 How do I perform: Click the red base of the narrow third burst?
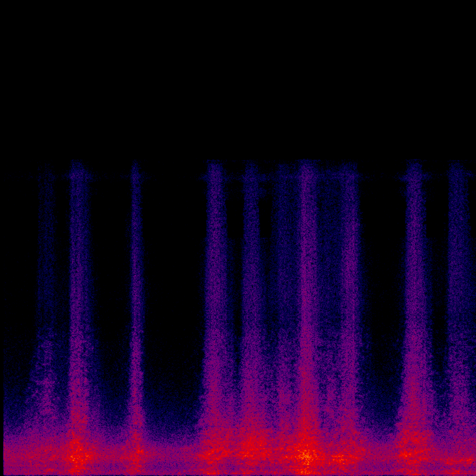136,453
